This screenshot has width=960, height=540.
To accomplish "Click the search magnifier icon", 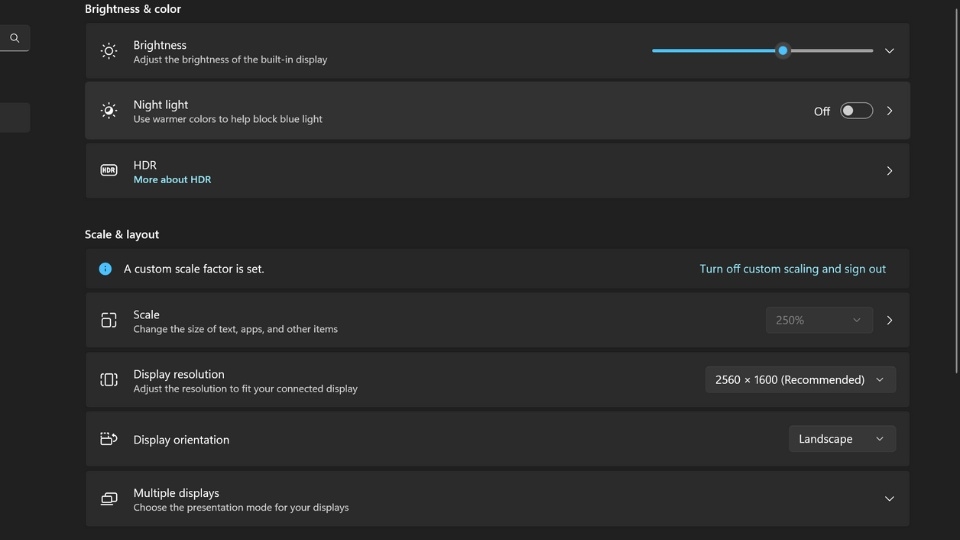I will (x=15, y=38).
